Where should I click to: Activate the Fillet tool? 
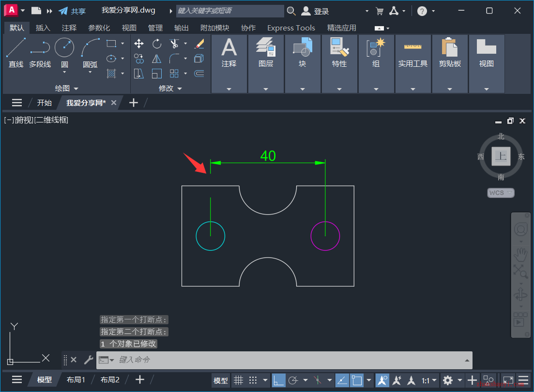[174, 59]
